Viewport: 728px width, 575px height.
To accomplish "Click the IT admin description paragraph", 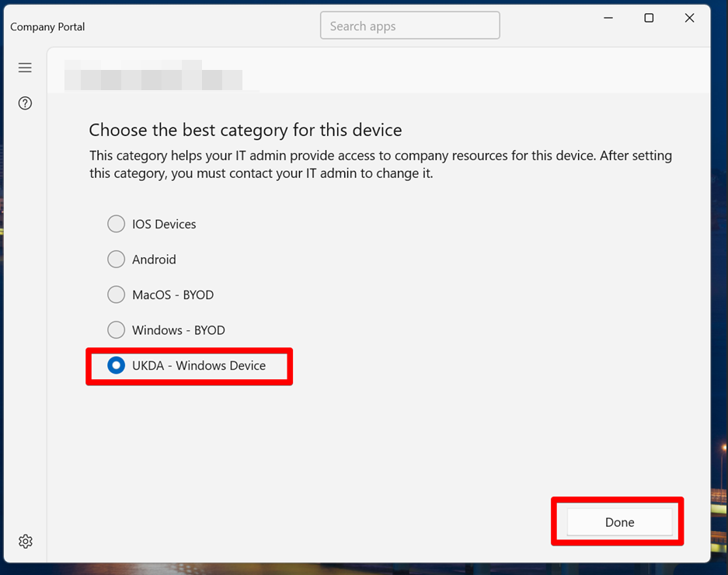I will coord(380,165).
